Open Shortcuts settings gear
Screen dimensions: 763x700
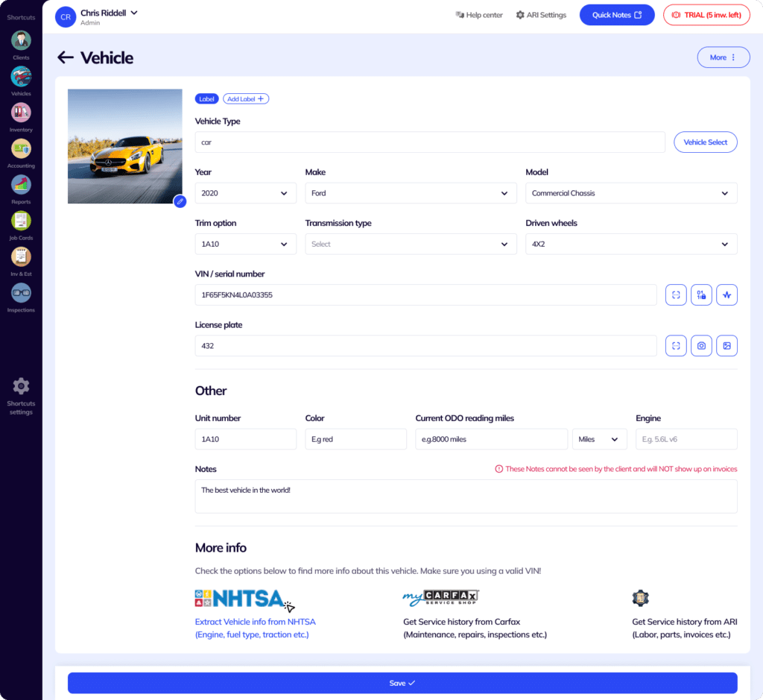pyautogui.click(x=21, y=386)
